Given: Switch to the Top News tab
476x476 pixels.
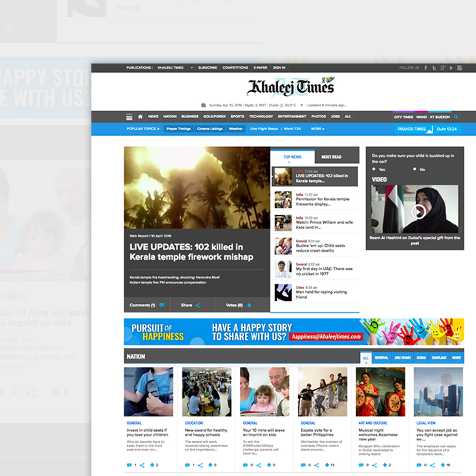Looking at the screenshot, I should point(293,157).
